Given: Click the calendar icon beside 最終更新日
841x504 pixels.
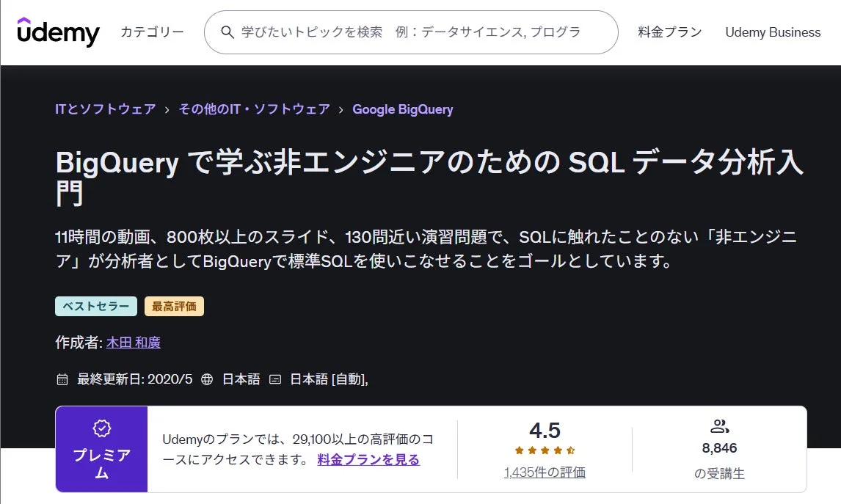Looking at the screenshot, I should click(x=62, y=379).
